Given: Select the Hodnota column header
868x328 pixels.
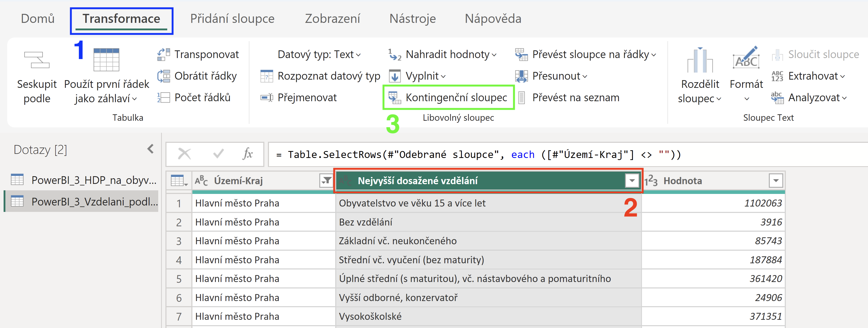Looking at the screenshot, I should pos(714,181).
